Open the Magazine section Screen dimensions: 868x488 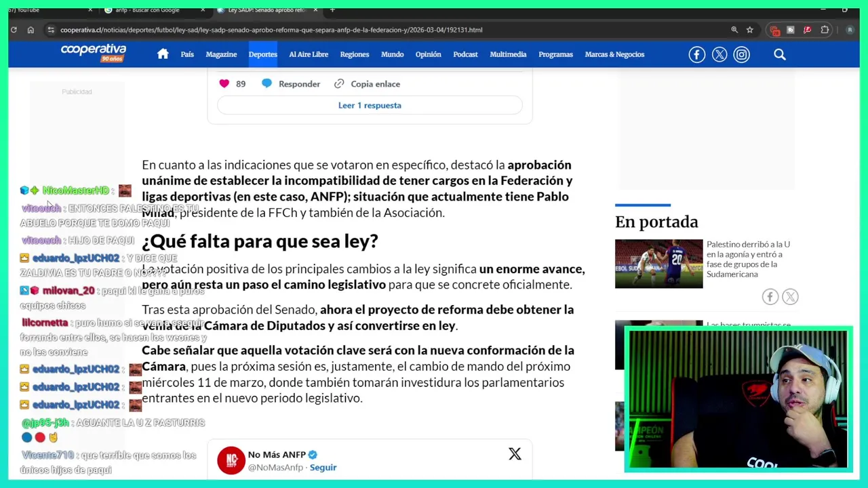221,54
